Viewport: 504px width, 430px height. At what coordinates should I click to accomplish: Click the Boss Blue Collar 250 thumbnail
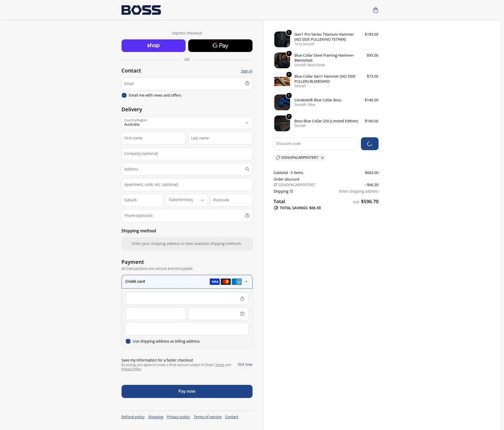(x=282, y=123)
